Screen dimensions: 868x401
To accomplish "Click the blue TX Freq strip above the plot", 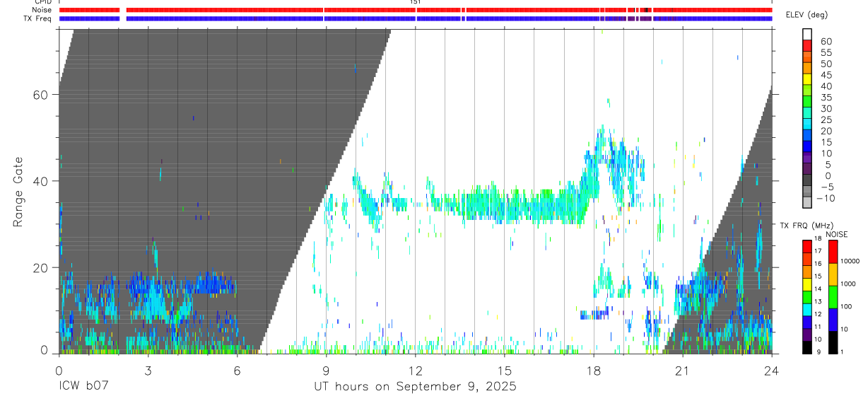I will (x=415, y=18).
